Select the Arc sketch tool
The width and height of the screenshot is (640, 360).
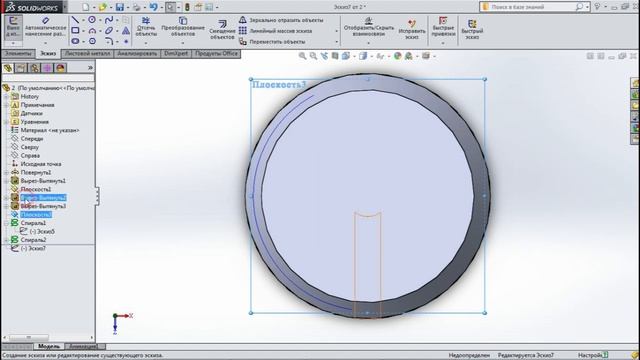[92, 30]
